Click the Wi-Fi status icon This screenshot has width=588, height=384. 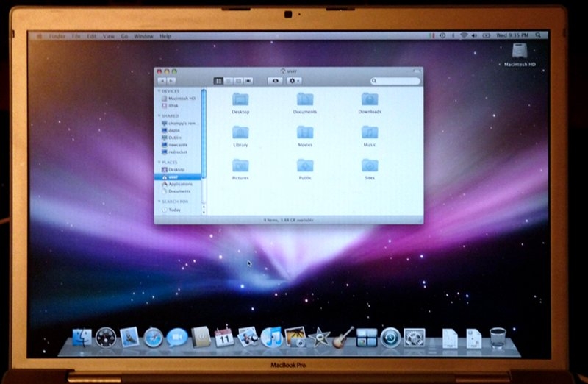(464, 35)
